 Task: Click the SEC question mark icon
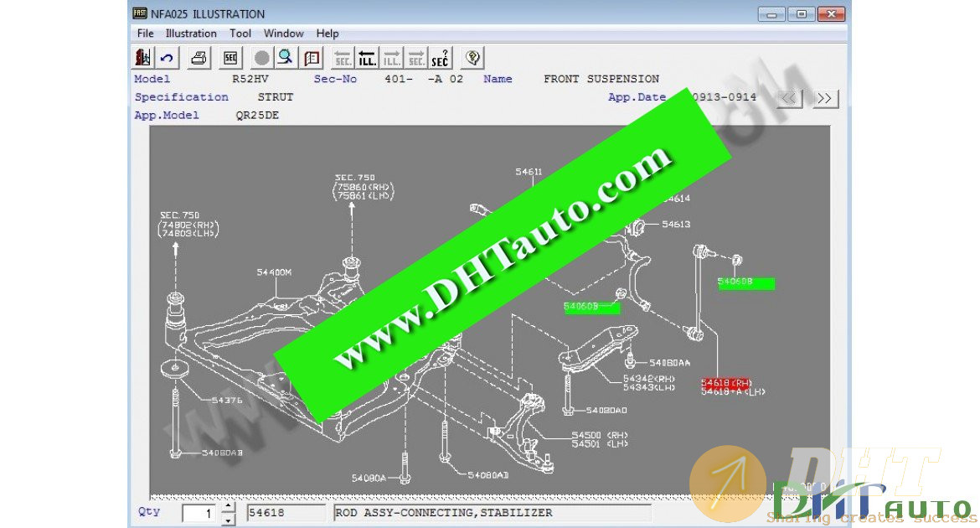[x=441, y=58]
